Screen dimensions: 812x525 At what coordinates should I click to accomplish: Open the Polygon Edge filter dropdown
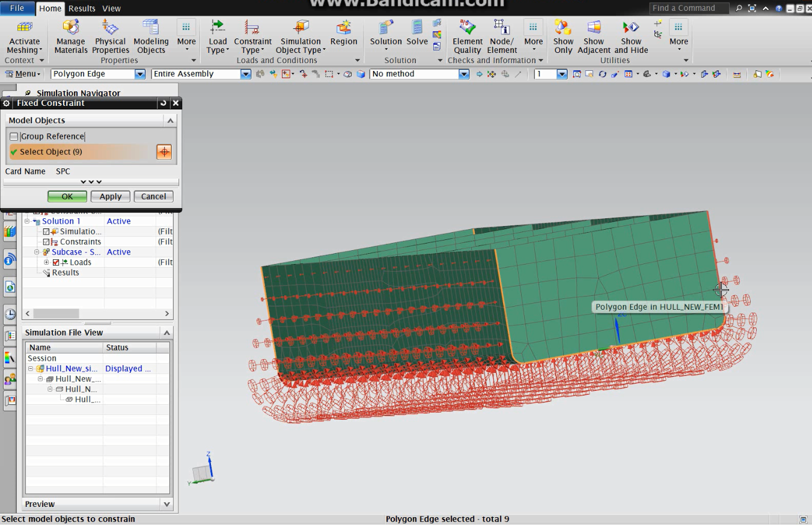pyautogui.click(x=140, y=74)
